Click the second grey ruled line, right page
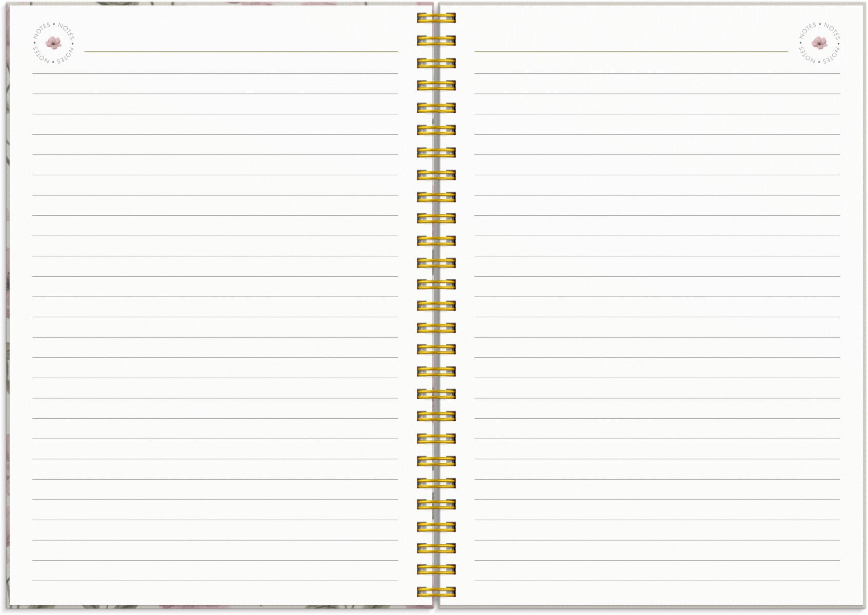 [x=657, y=94]
